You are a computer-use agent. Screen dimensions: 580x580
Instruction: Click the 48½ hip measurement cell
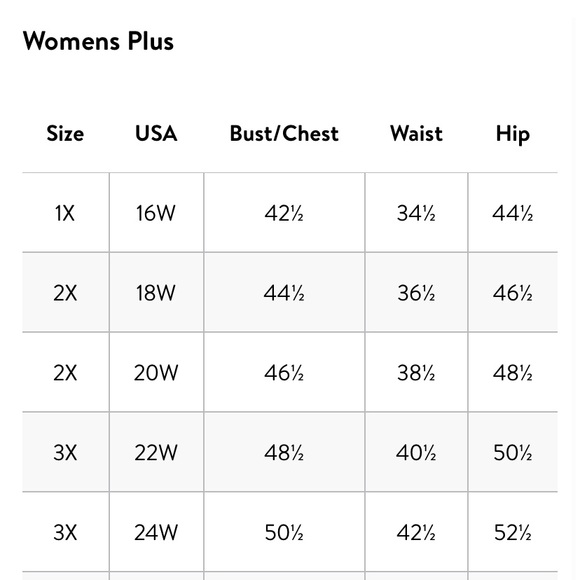pos(513,372)
